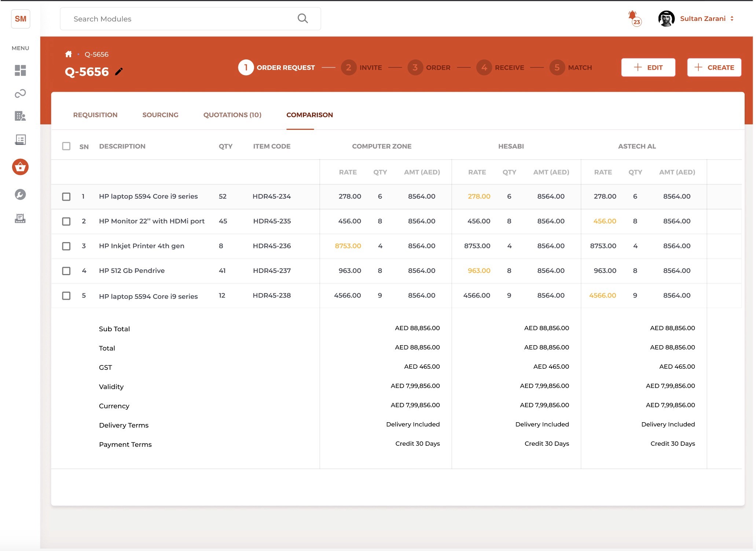
Task: Open the list document icon in sidebar
Action: [x=20, y=140]
